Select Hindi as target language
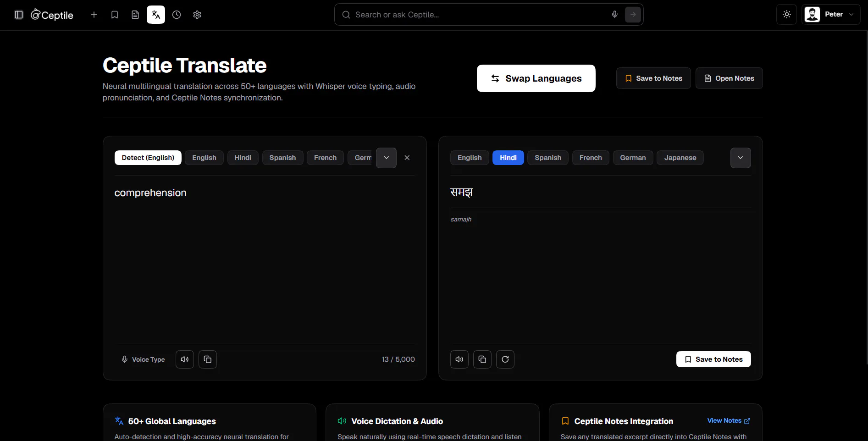Screen dimensions: 868x441 point(508,158)
